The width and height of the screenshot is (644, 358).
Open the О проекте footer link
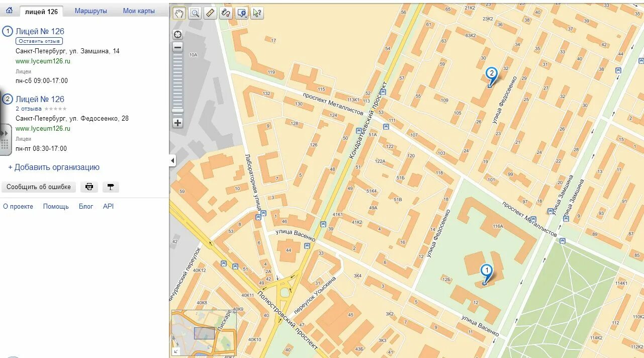point(18,207)
